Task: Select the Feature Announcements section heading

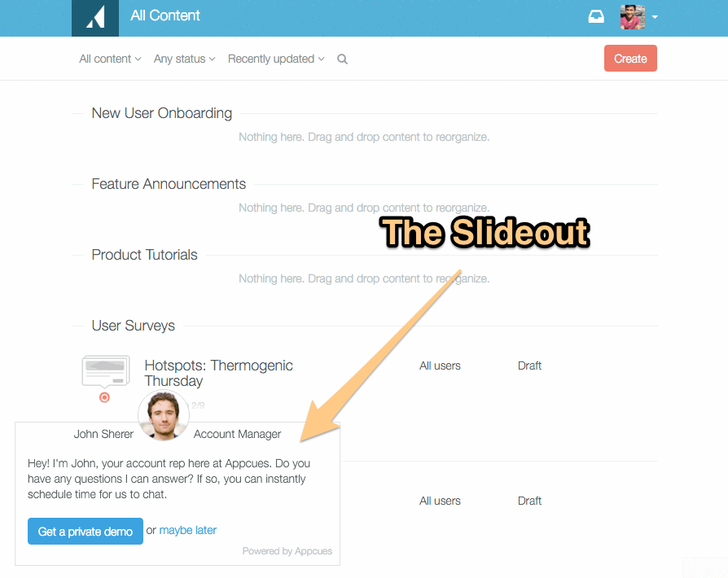Action: coord(169,184)
